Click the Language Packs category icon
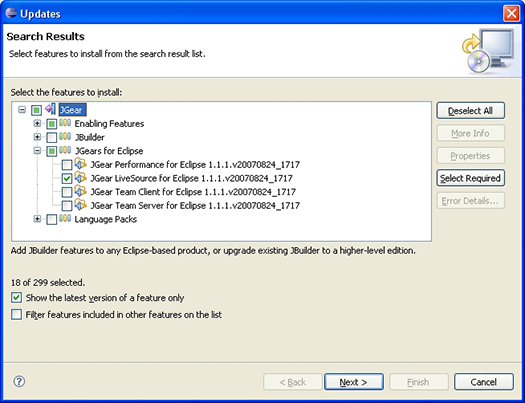 click(65, 219)
